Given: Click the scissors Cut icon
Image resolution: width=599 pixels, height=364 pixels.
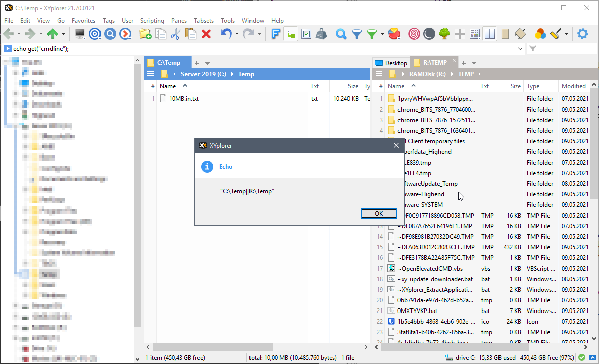Looking at the screenshot, I should click(175, 34).
